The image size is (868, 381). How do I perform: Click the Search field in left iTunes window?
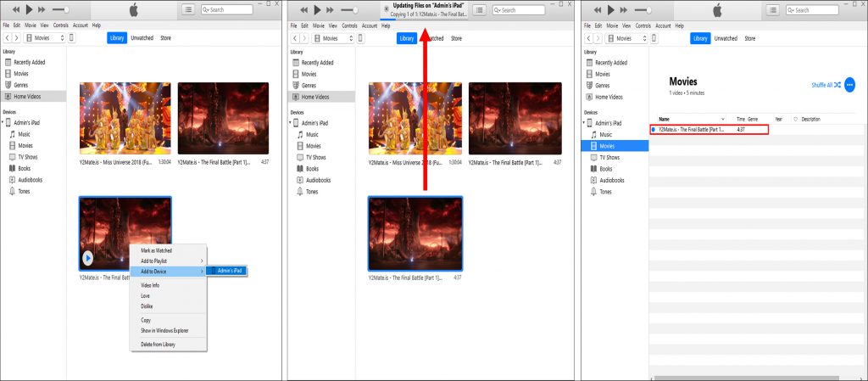(227, 9)
